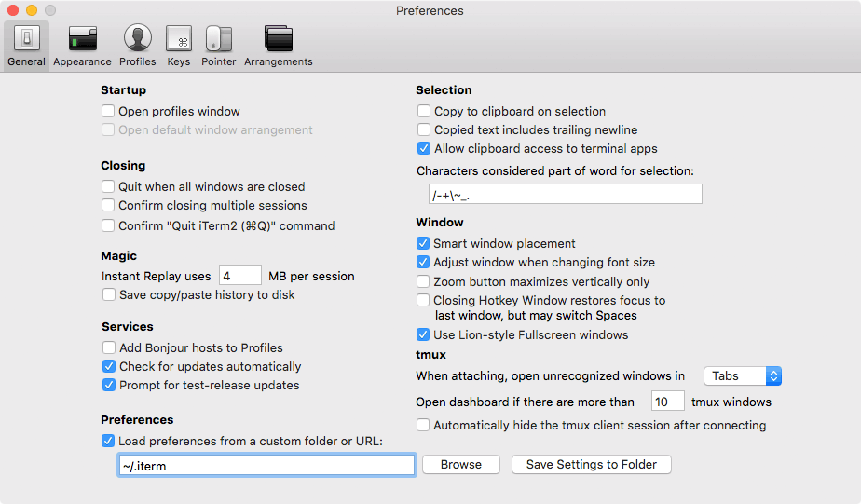Disable Allow clipboard access to terminal apps
861x504 pixels.
tap(423, 148)
